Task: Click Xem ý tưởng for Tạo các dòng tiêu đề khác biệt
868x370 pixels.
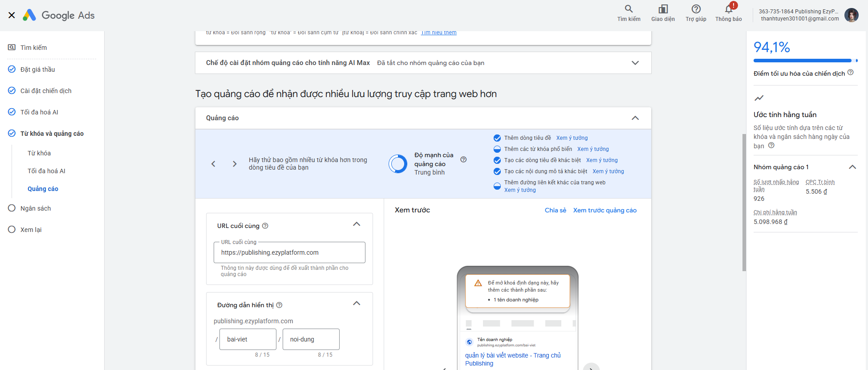Action: pos(602,160)
